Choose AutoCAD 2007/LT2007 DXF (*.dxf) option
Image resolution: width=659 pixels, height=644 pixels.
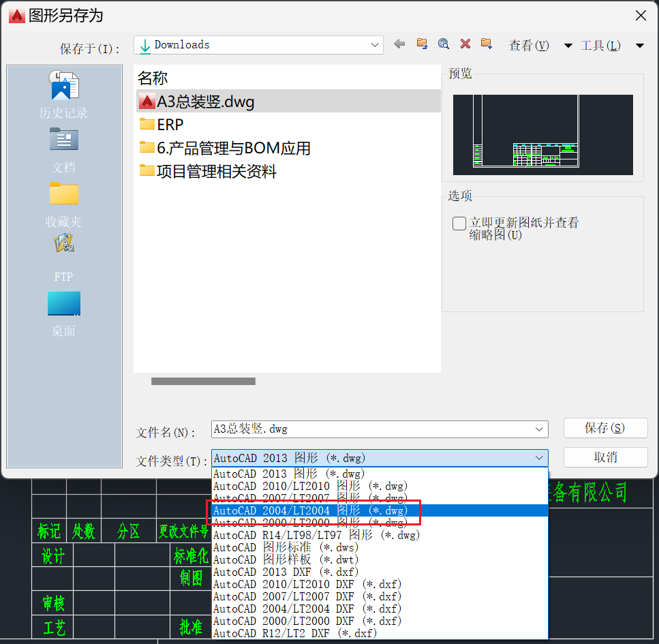pos(380,596)
